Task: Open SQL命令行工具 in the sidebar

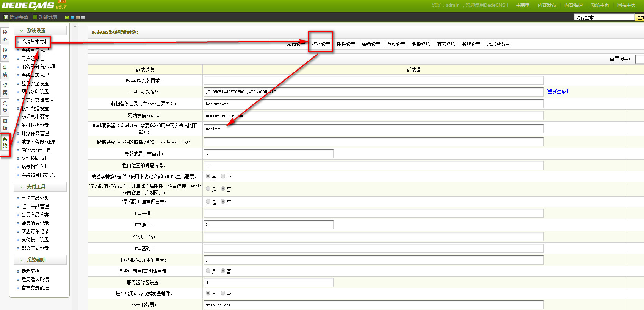Action: [x=36, y=150]
